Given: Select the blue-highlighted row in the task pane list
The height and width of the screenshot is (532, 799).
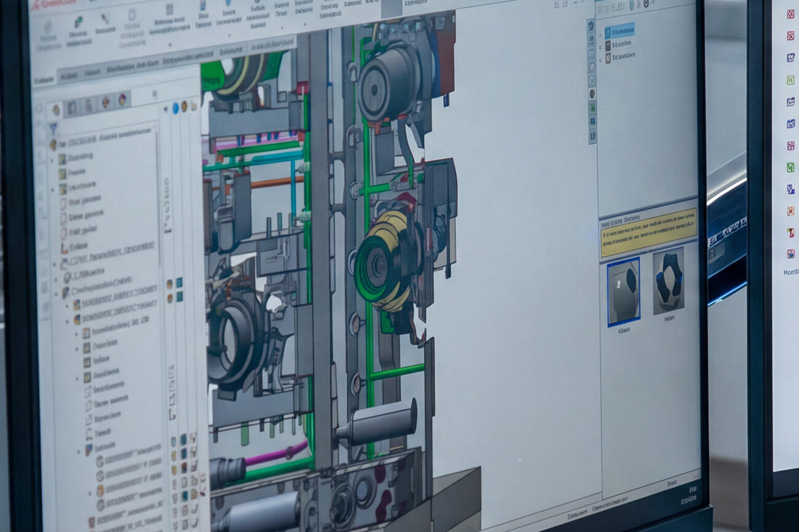Looking at the screenshot, I should click(x=620, y=31).
